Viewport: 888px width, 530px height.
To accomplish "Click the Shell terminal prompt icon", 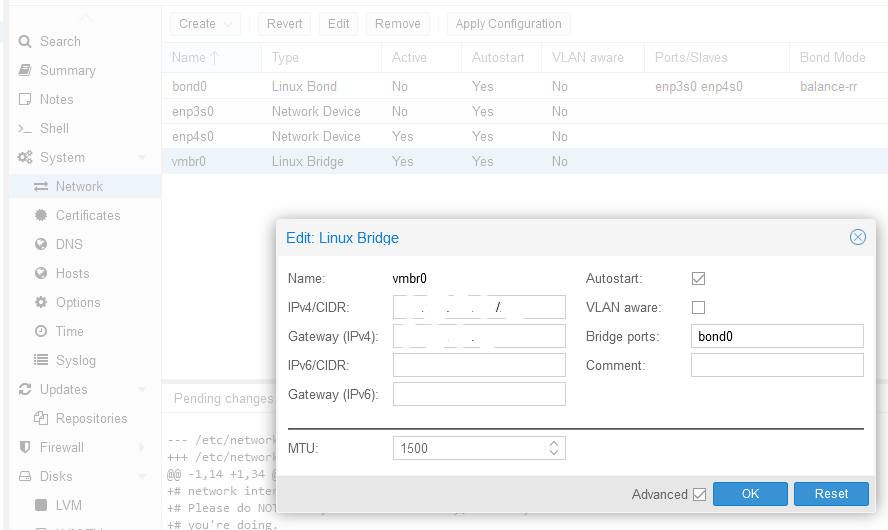I will pyautogui.click(x=25, y=129).
